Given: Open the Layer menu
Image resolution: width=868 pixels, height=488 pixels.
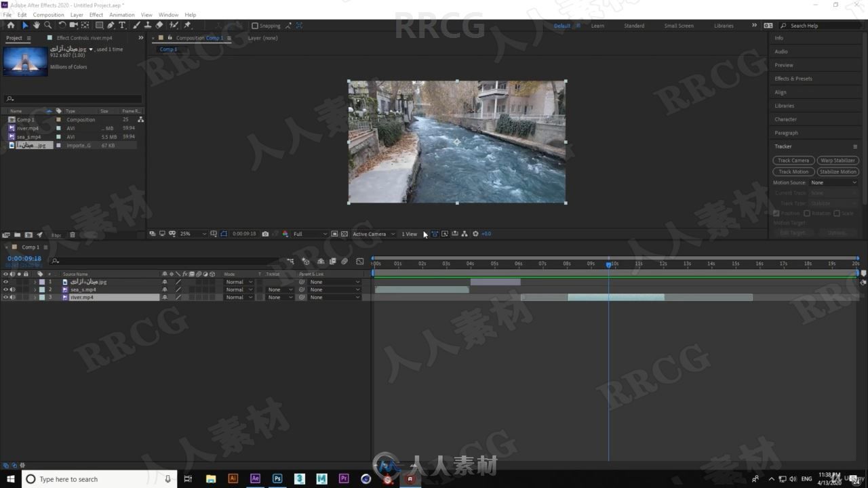Looking at the screenshot, I should (77, 14).
